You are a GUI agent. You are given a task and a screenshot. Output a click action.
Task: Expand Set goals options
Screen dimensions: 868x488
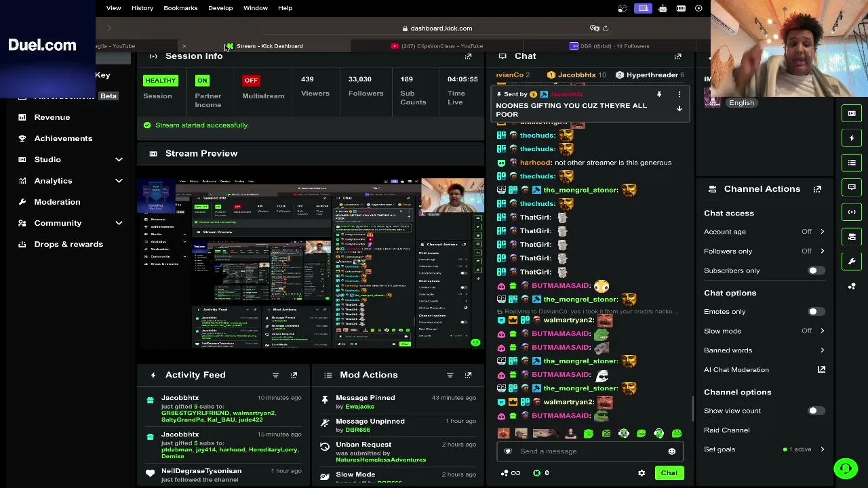pyautogui.click(x=822, y=449)
